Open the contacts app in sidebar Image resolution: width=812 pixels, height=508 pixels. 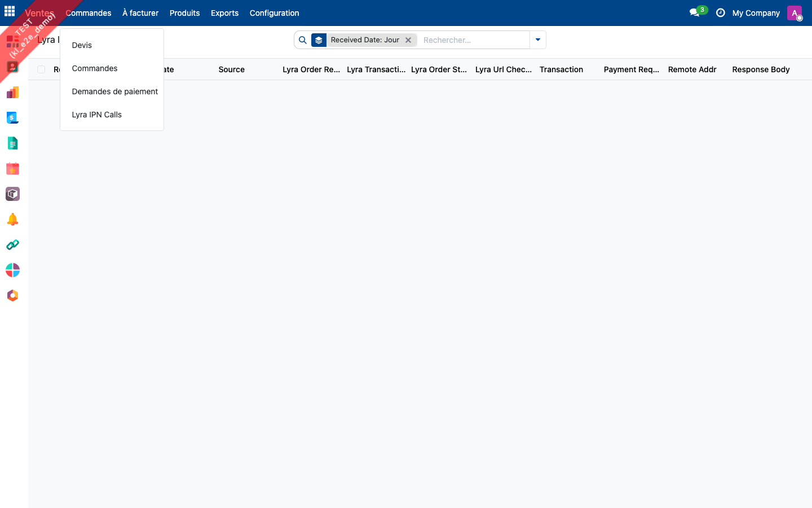(x=12, y=67)
